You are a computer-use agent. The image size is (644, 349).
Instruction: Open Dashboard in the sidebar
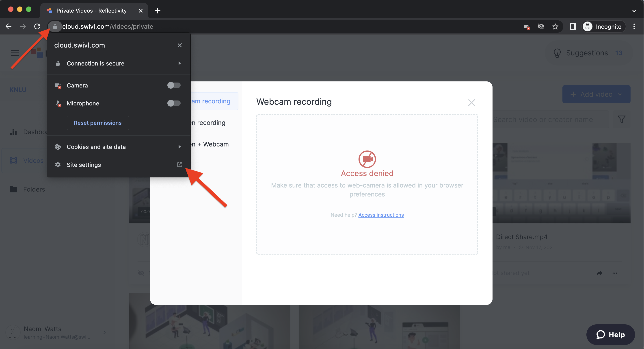point(29,132)
